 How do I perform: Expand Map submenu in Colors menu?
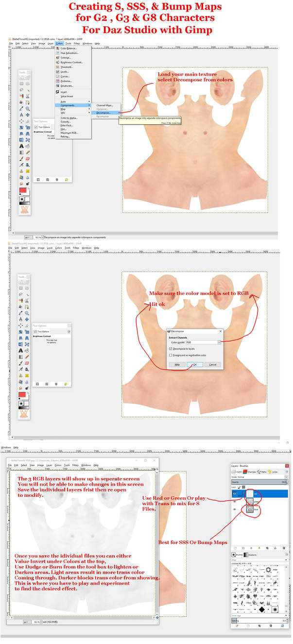tap(73, 109)
